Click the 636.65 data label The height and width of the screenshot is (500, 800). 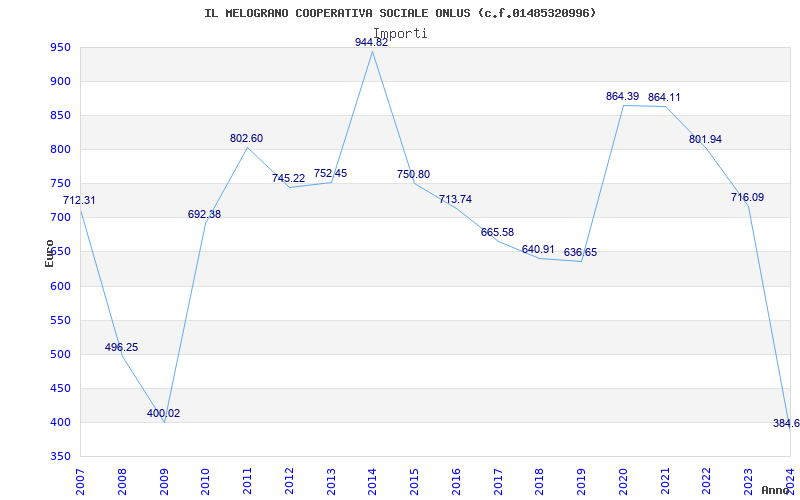pyautogui.click(x=580, y=253)
